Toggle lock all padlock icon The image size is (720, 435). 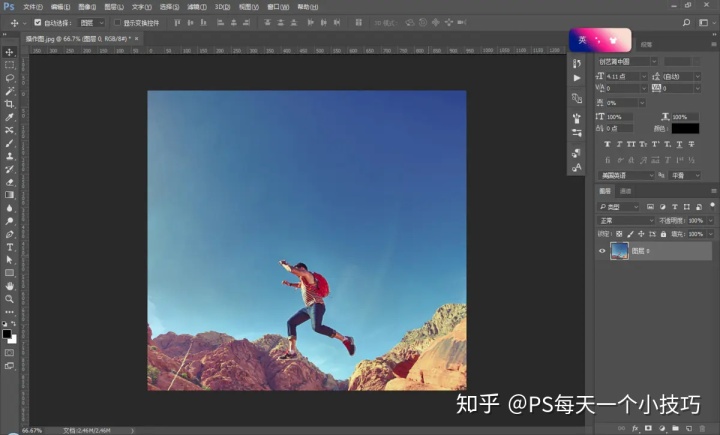coord(663,234)
